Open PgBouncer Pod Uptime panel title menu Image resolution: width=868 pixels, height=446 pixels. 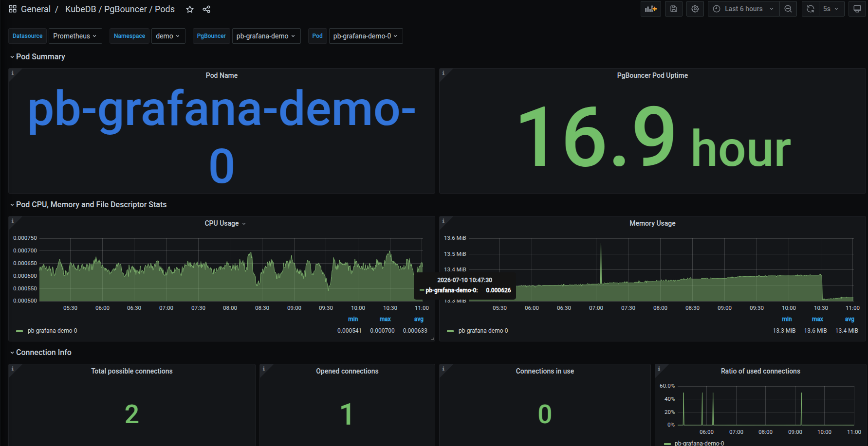coord(652,75)
